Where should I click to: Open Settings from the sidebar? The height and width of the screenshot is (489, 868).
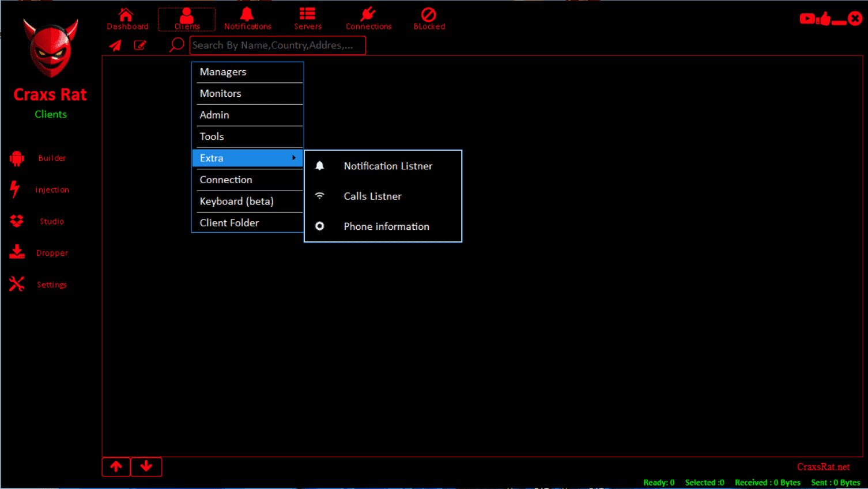pyautogui.click(x=38, y=285)
